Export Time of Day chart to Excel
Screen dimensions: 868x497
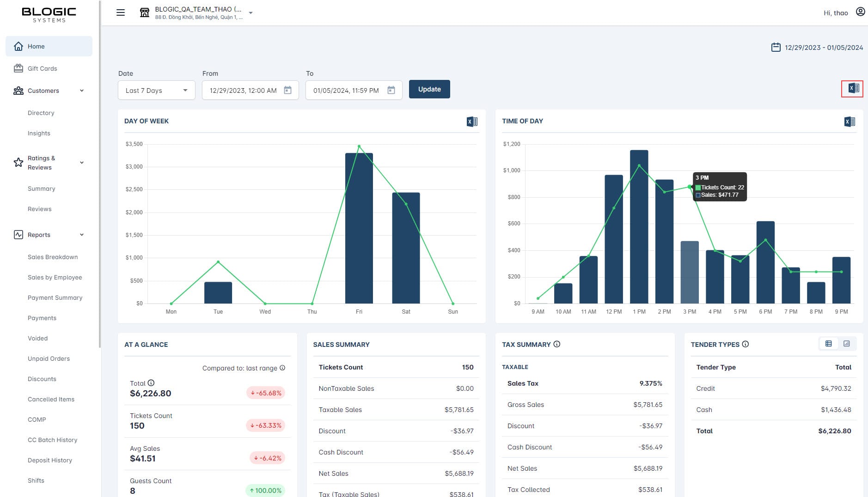(850, 121)
